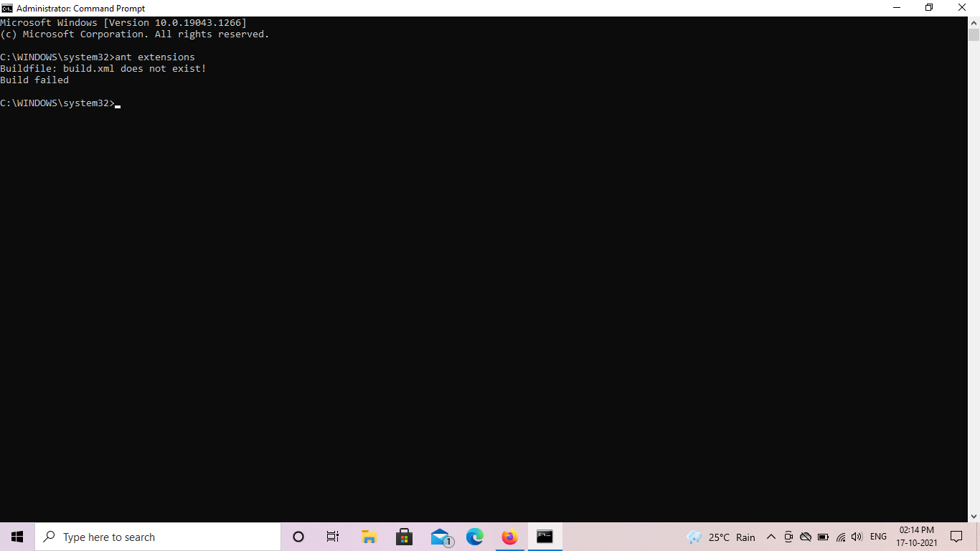Open the OneDrive cloud tray icon

806,537
